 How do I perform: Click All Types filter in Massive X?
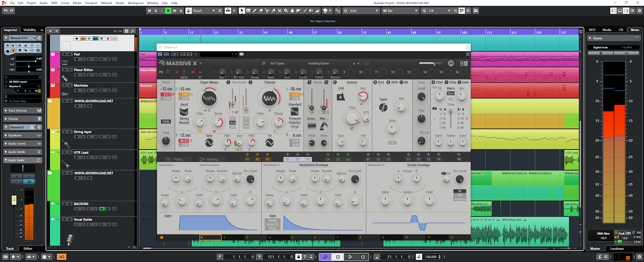pos(277,63)
